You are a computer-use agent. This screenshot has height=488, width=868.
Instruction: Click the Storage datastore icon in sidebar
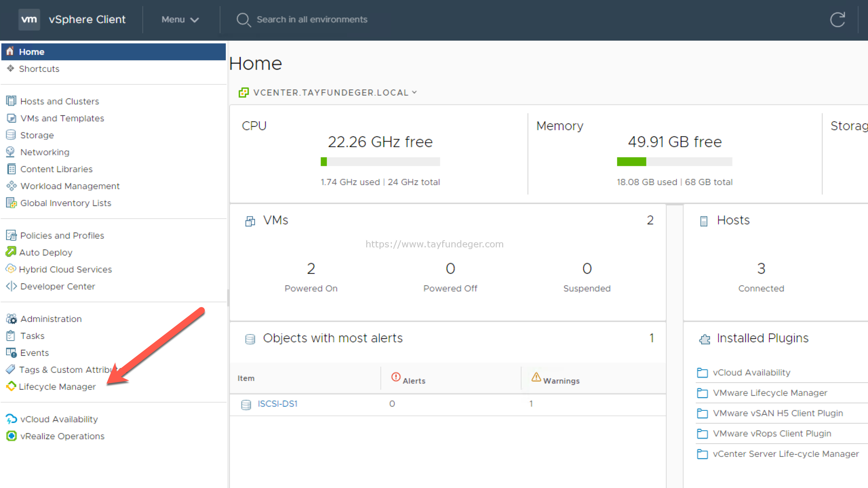(11, 135)
